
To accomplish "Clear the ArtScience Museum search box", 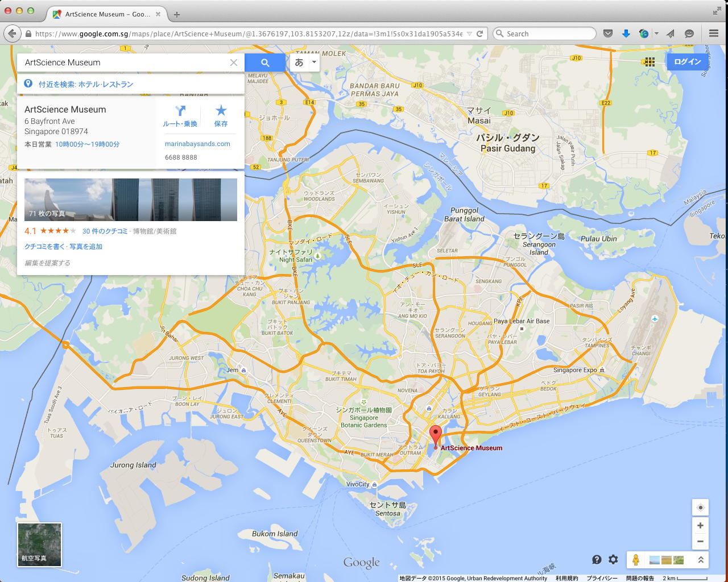I will click(234, 63).
